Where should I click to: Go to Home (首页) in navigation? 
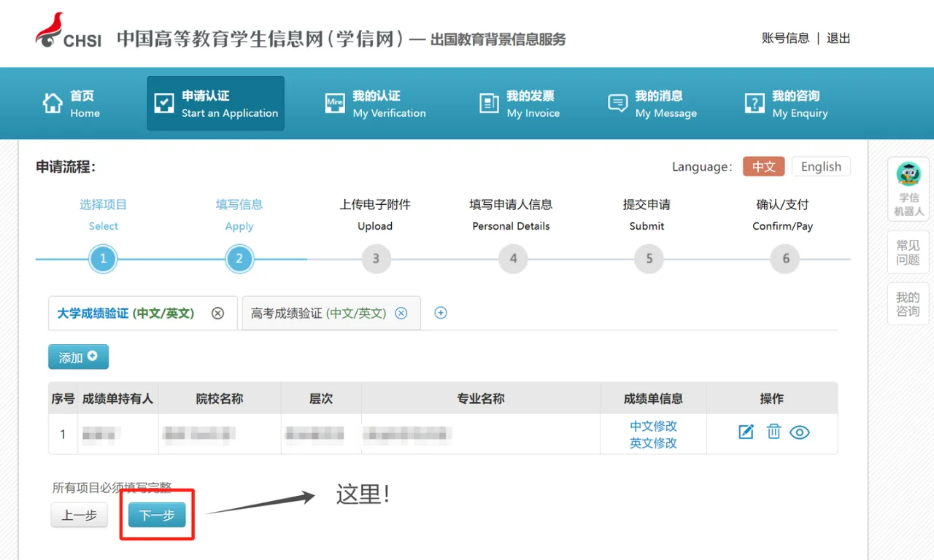coord(72,104)
